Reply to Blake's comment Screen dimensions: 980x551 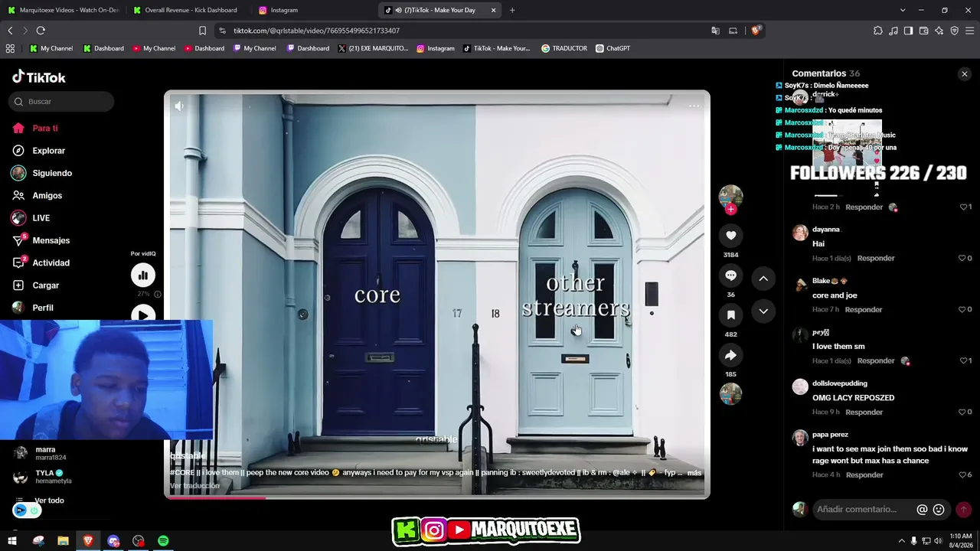(864, 310)
